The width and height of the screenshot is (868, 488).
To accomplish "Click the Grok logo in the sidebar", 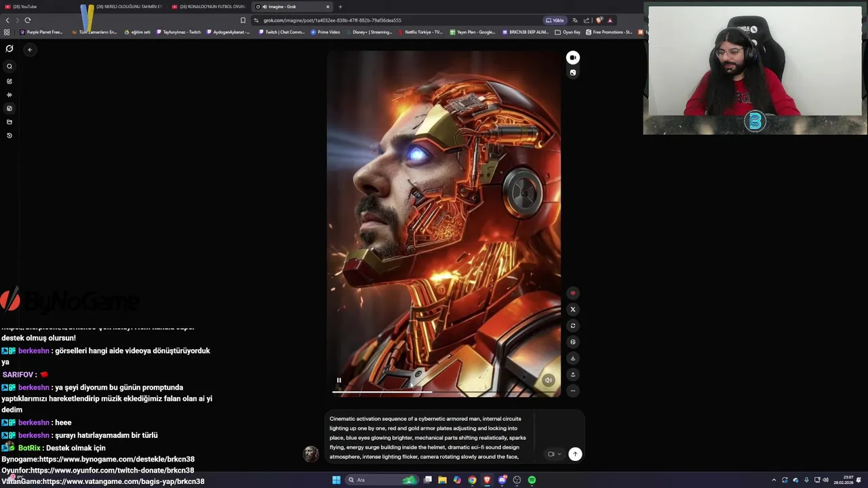I will pos(9,49).
